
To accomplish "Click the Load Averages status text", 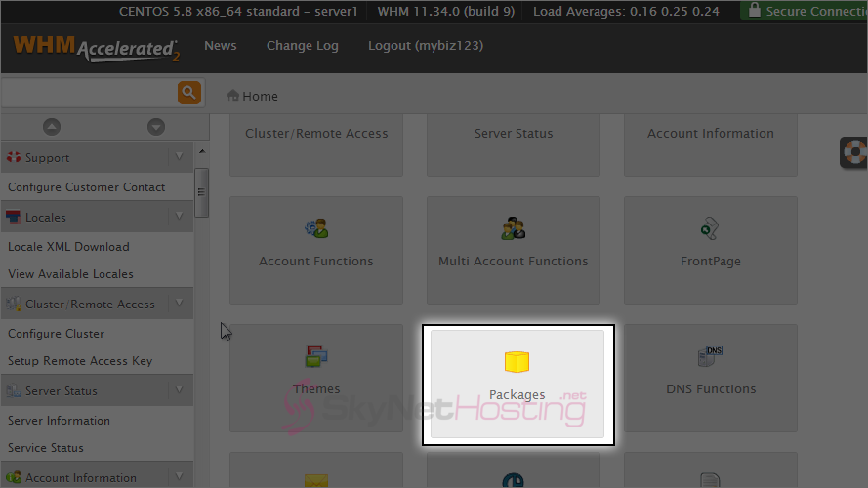I will point(626,11).
